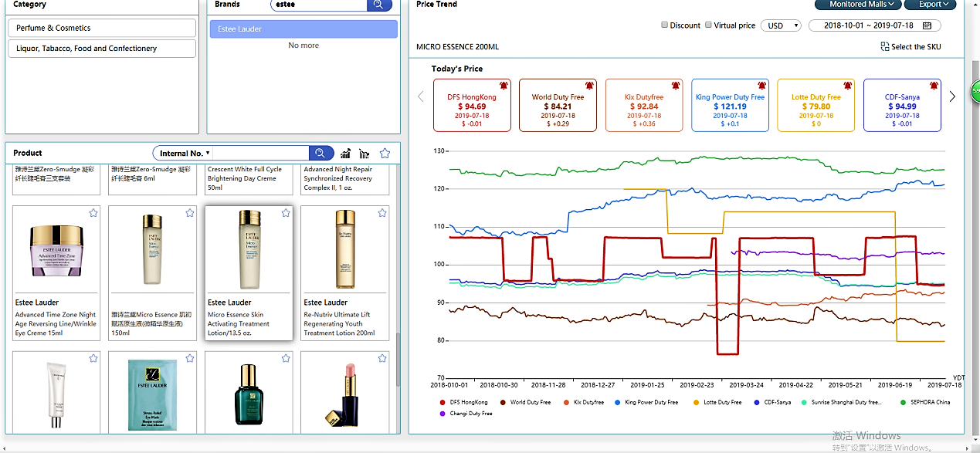Viewport: 980px width, 453px height.
Task: Click the MICRO ESSENCE 200ML title text
Action: coord(457,47)
